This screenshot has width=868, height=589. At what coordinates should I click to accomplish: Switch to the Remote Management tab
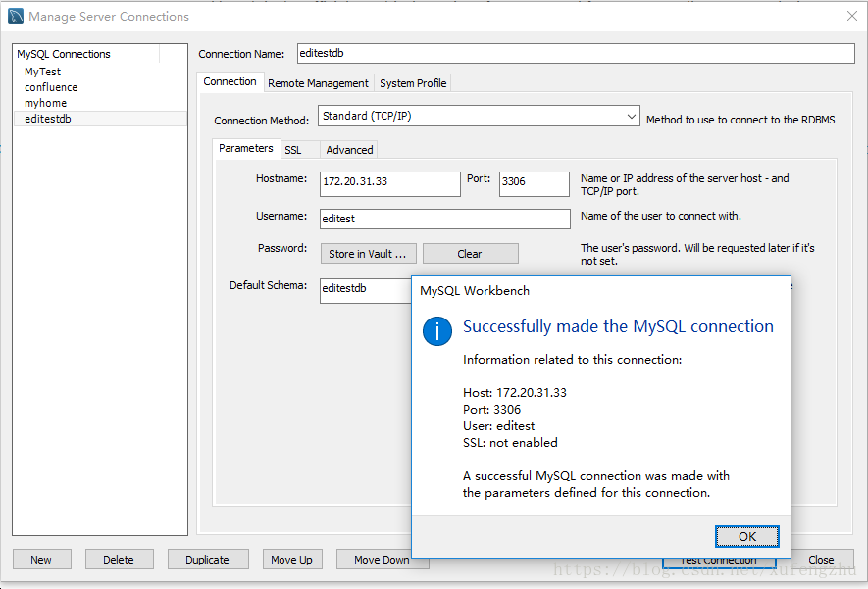pos(319,83)
